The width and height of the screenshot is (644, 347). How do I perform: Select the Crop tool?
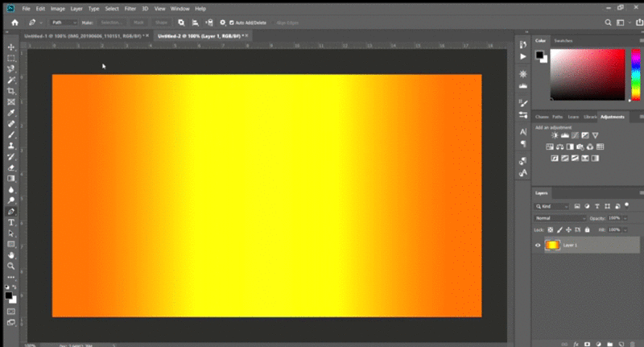11,91
